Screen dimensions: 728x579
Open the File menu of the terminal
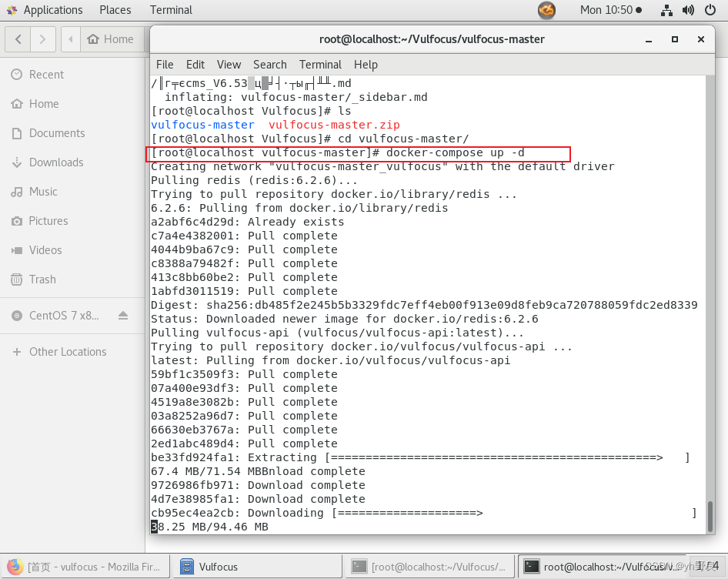(165, 65)
